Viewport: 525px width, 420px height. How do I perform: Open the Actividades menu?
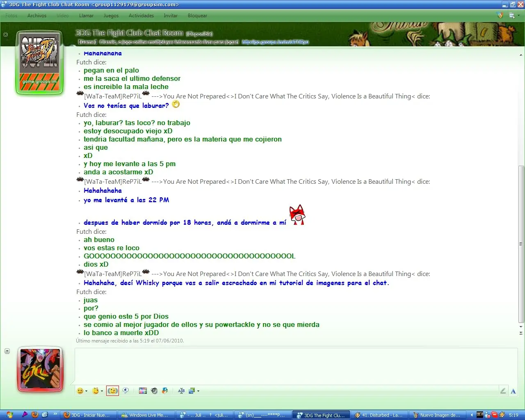pyautogui.click(x=141, y=16)
